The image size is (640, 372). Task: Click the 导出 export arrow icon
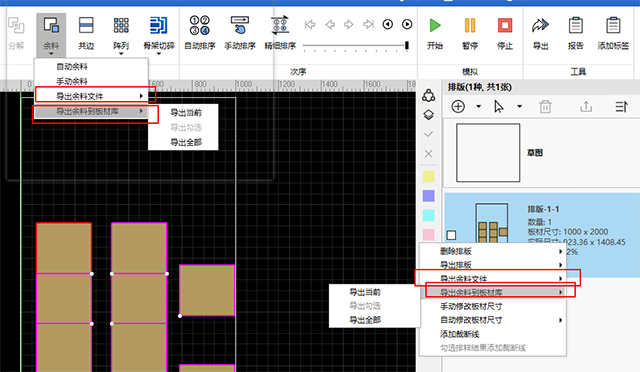coord(540,25)
